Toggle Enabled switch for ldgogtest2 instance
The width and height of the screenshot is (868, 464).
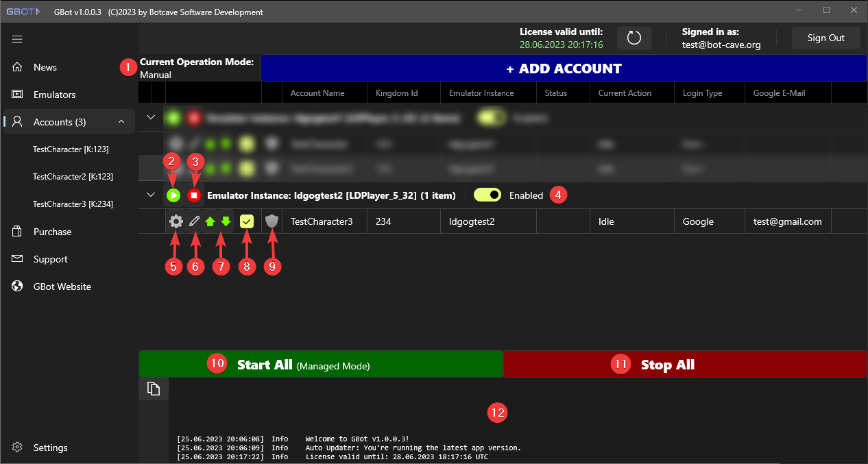pyautogui.click(x=487, y=195)
